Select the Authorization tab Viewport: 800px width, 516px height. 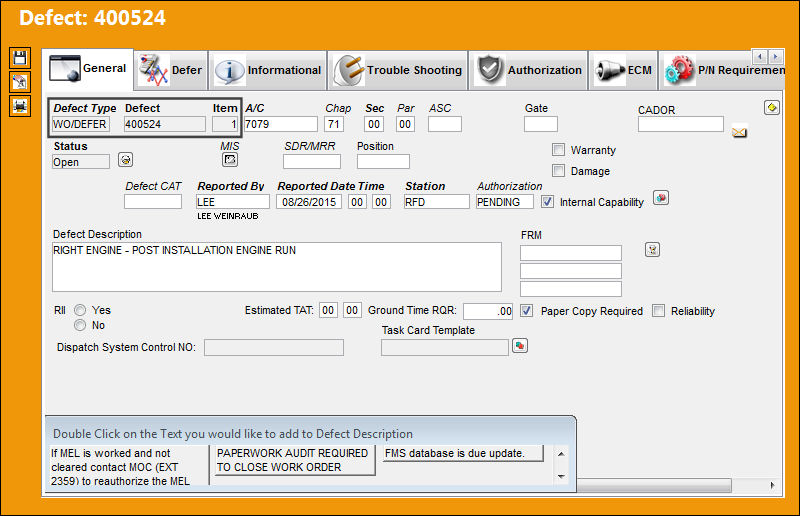(528, 70)
